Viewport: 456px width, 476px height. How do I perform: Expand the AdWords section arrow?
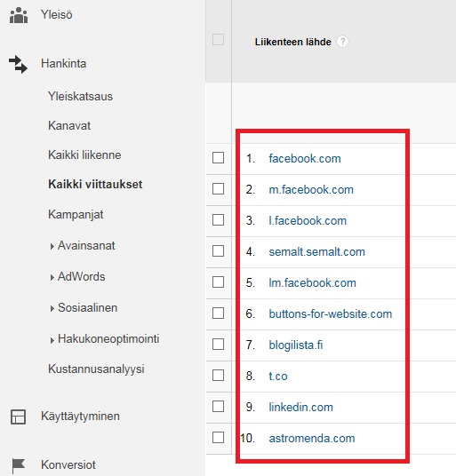[x=52, y=277]
